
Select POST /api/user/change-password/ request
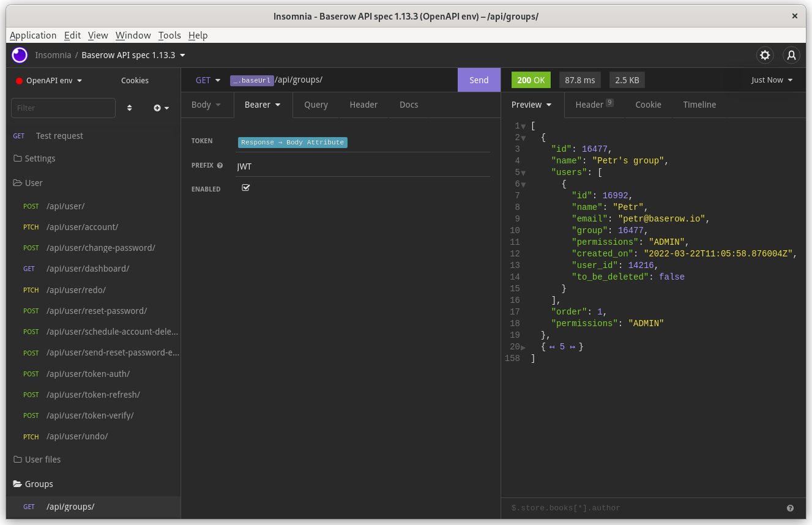(x=93, y=248)
